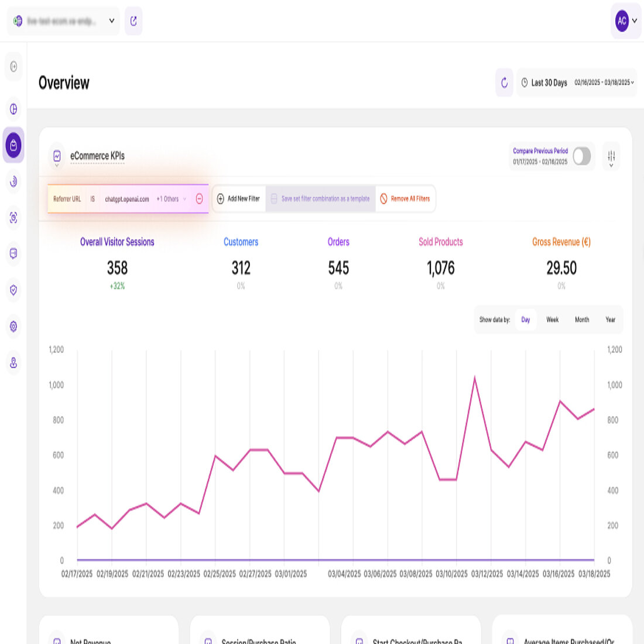Open the face-scan tool from the sidebar
Image resolution: width=644 pixels, height=644 pixels.
click(x=13, y=218)
